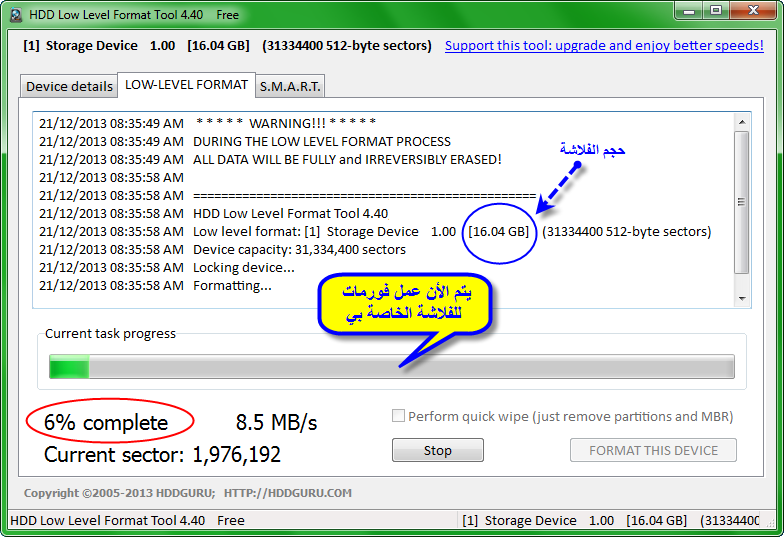Viewport: 784px width, 537px height.
Task: Click the '8.5 MB/s' speed value
Action: coord(276,422)
